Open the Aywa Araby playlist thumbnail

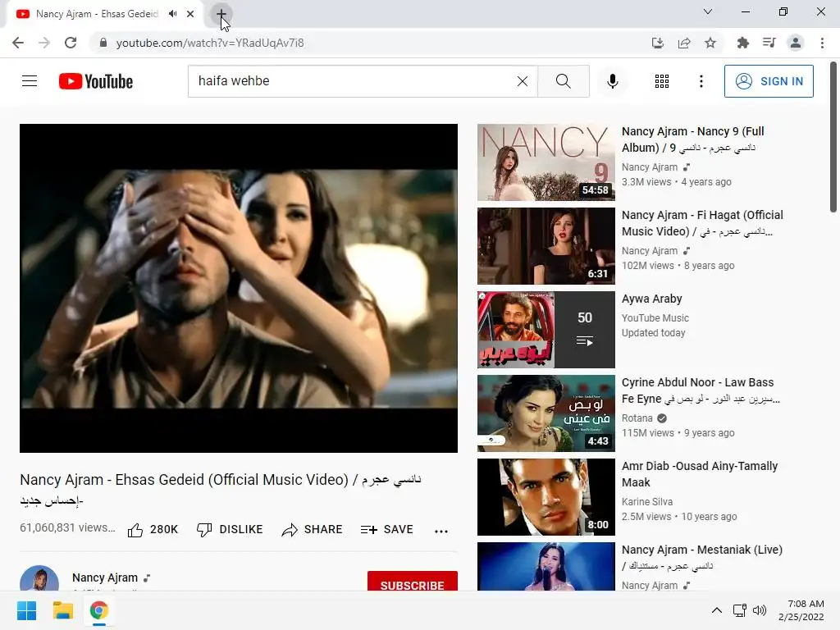click(x=546, y=330)
